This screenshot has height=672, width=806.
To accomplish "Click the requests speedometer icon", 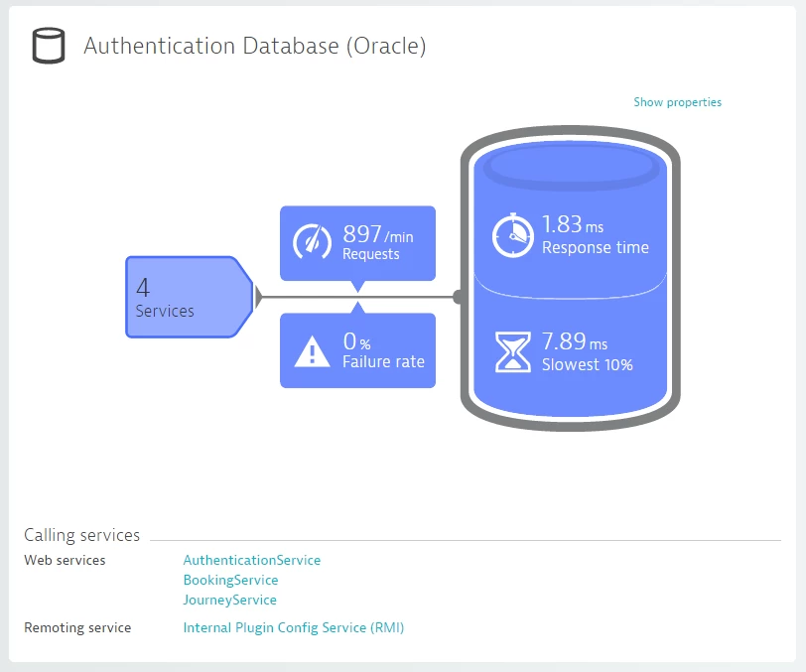I will coord(312,241).
